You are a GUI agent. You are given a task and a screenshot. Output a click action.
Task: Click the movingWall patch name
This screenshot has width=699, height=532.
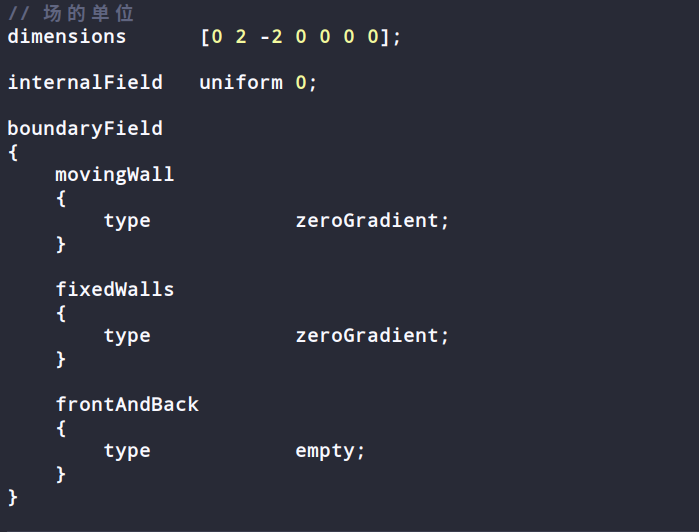(115, 175)
